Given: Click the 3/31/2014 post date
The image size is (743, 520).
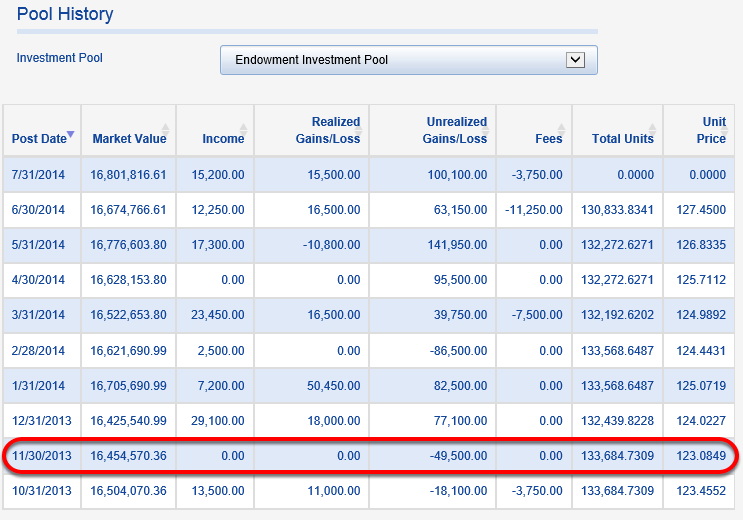Looking at the screenshot, I should (38, 315).
